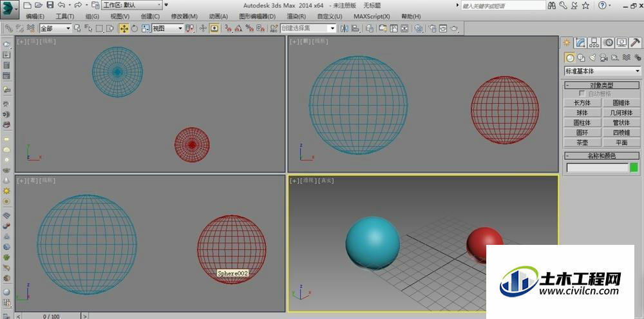Click the Render Production teapot icon
The height and width of the screenshot is (319, 644).
click(454, 28)
